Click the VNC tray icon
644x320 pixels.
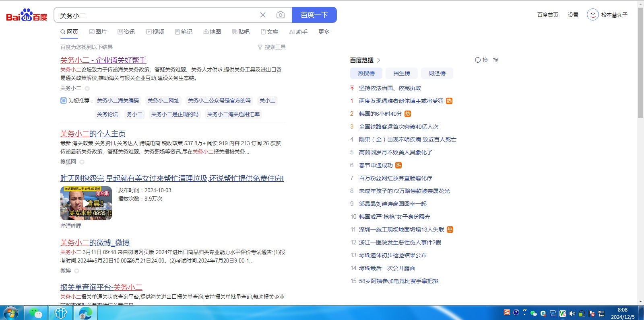pos(563,313)
